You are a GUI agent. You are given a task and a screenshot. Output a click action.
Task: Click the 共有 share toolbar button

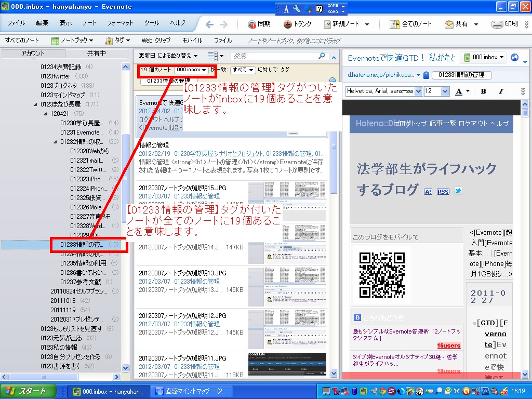click(456, 24)
